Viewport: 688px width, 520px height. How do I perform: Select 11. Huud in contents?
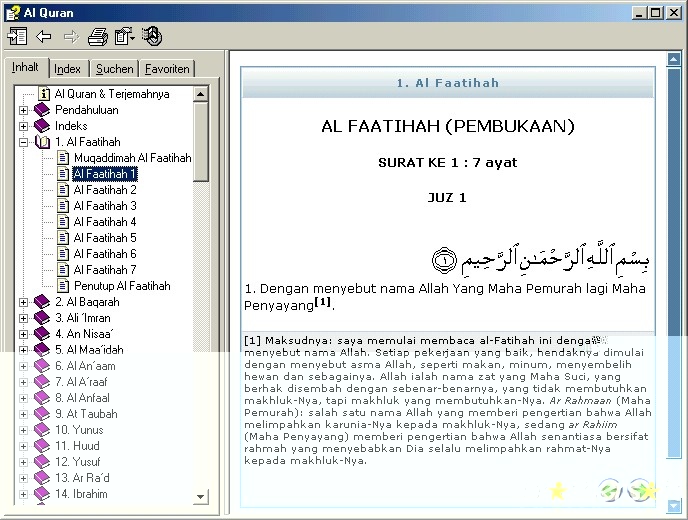77,446
